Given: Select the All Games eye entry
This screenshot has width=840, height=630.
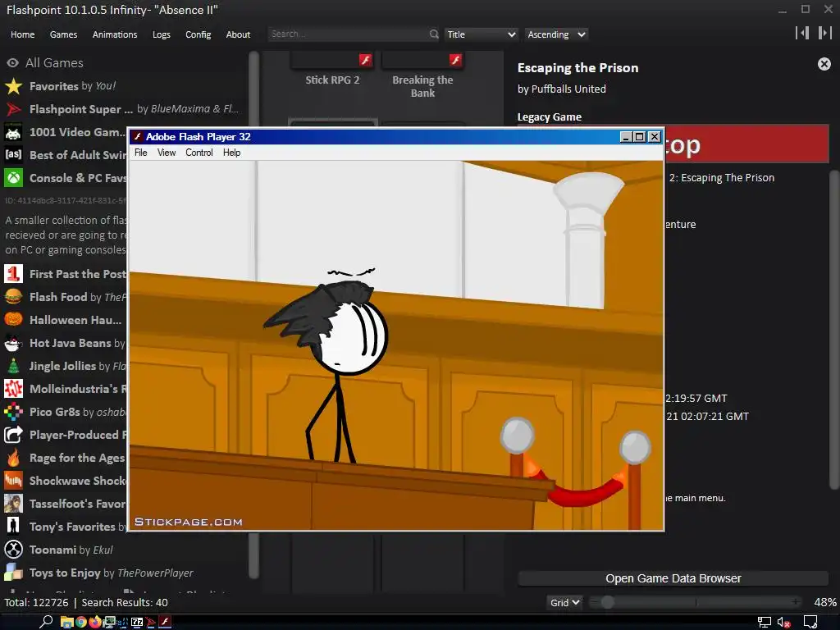Looking at the screenshot, I should tap(12, 62).
